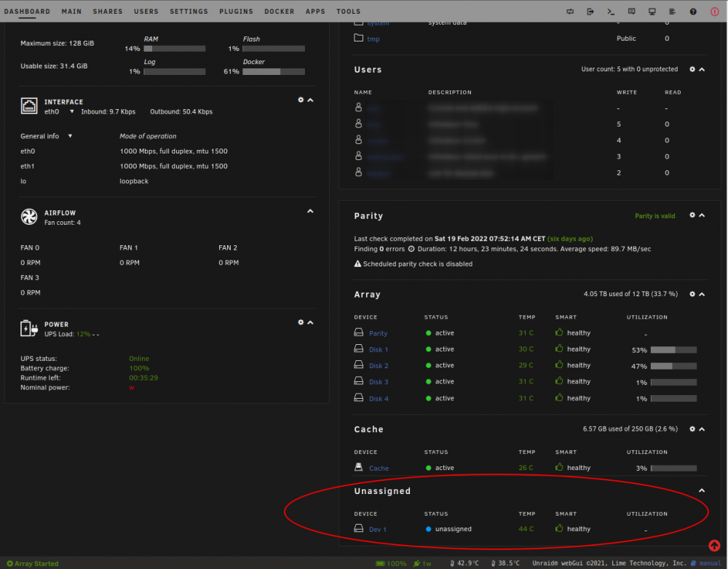Collapse the Unassigned section
728x569 pixels.
(x=702, y=490)
